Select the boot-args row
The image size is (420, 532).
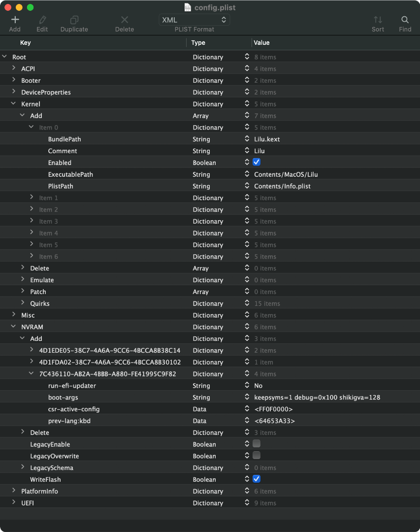click(x=63, y=398)
